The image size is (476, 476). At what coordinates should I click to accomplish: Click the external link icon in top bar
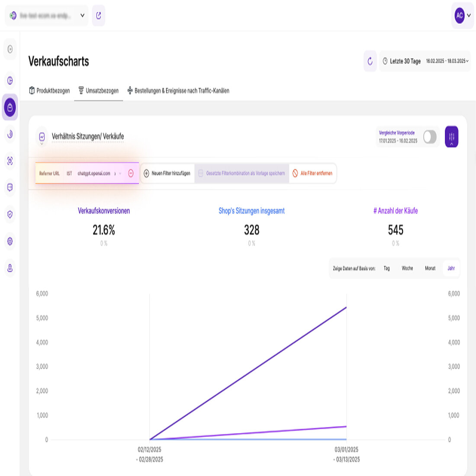pos(99,15)
